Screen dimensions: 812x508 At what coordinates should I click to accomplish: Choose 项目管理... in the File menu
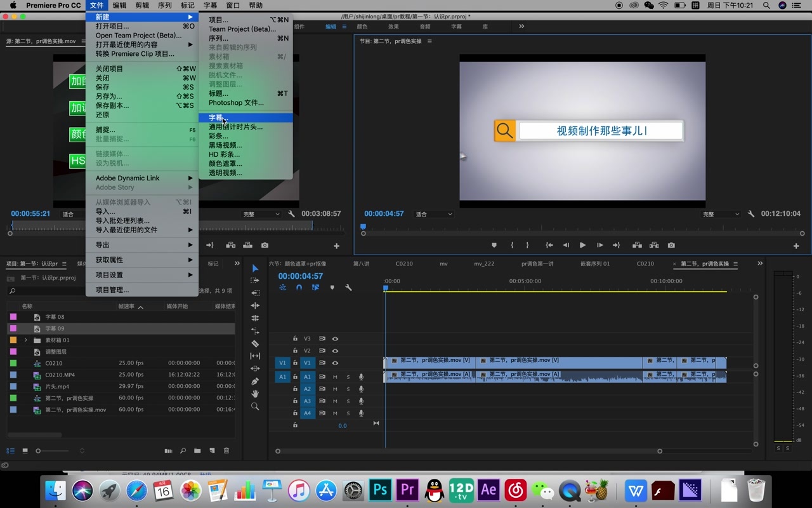tap(142, 290)
